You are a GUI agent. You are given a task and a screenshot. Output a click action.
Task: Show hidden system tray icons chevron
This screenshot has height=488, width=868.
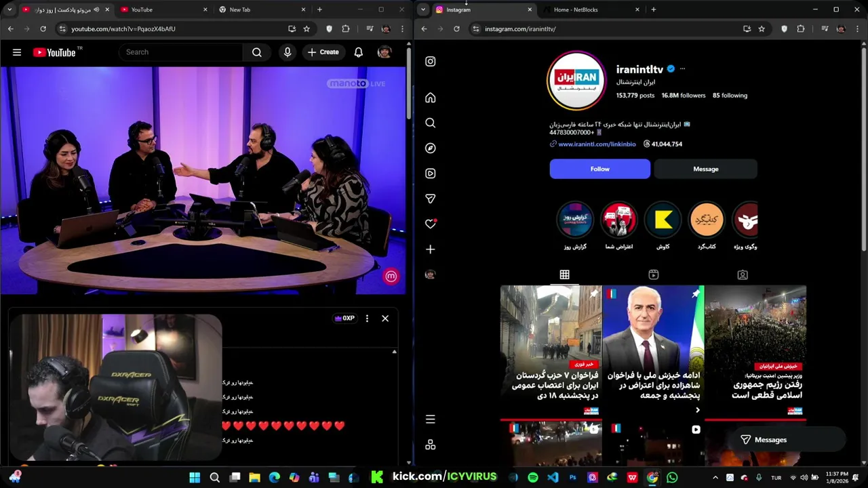click(x=717, y=478)
